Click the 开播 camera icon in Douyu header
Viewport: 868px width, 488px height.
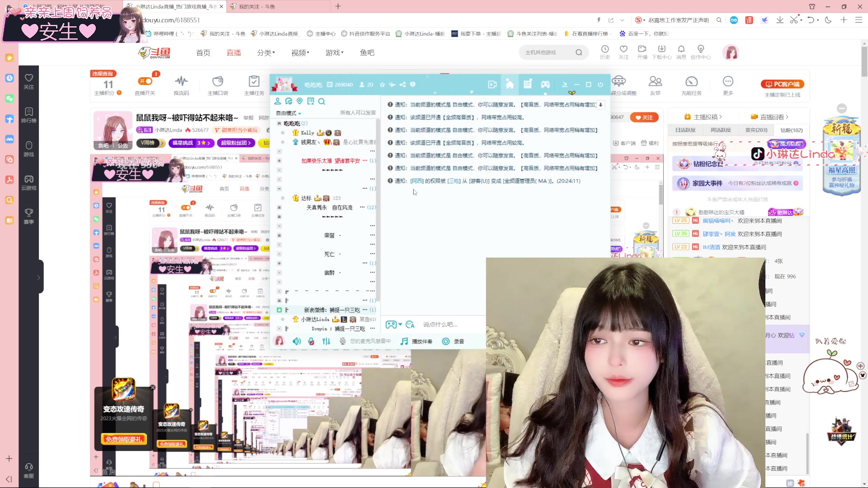(x=642, y=52)
